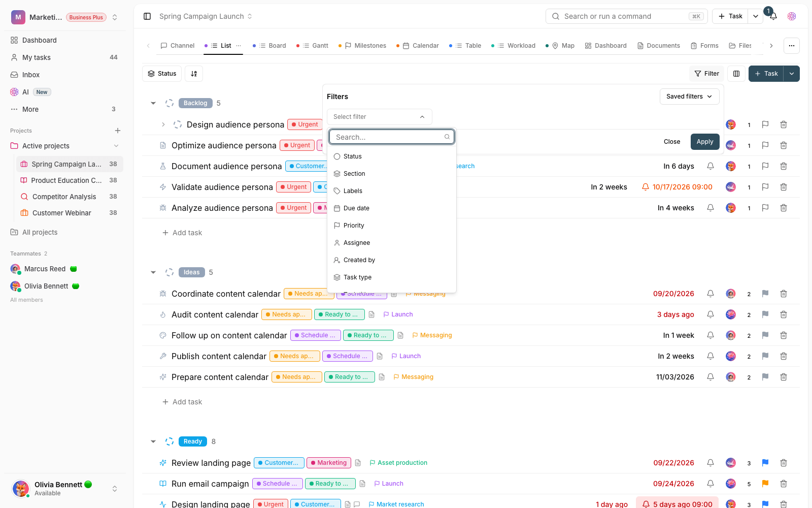
Task: Select the Status filter option
Action: pyautogui.click(x=392, y=156)
